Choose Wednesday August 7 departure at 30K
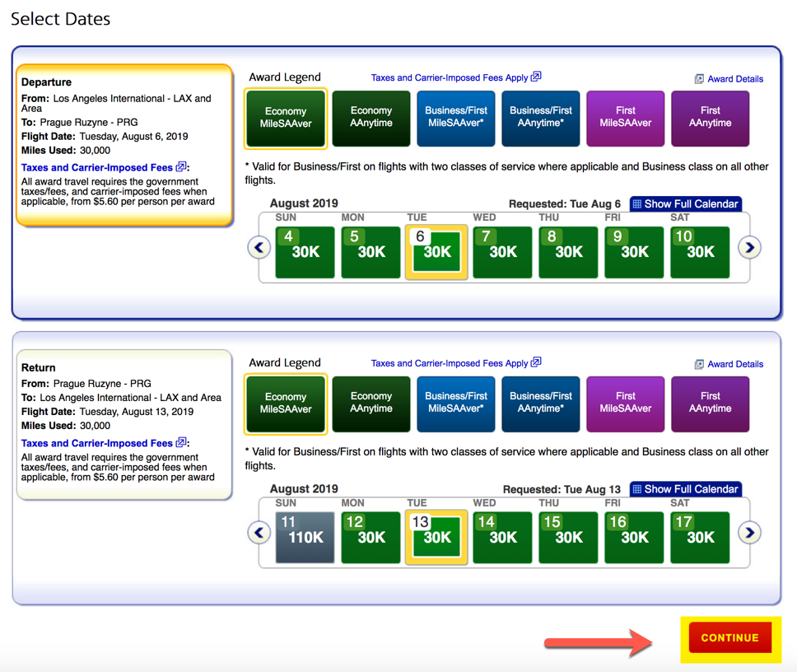 click(502, 252)
